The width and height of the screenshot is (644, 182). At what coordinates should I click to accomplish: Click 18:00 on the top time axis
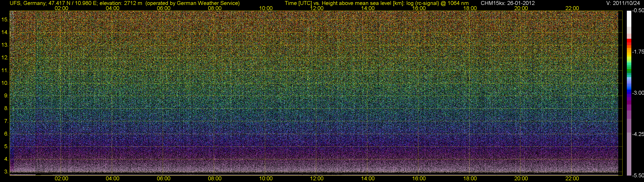tap(470, 8)
